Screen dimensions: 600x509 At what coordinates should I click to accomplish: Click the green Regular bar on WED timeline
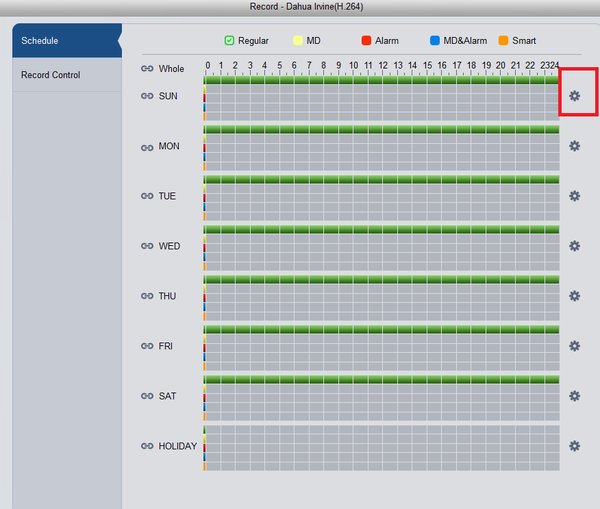coord(381,229)
